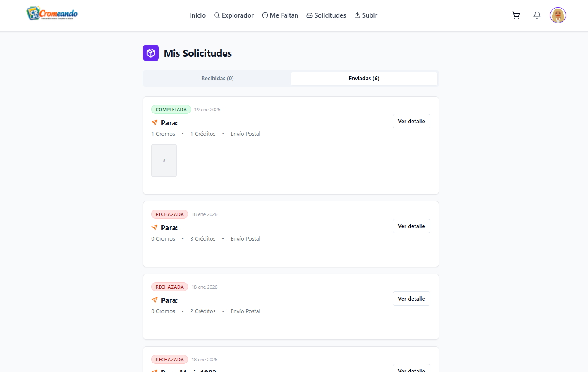Click Ver detalle for the 2 Créditos request
The image size is (588, 372).
pos(411,299)
